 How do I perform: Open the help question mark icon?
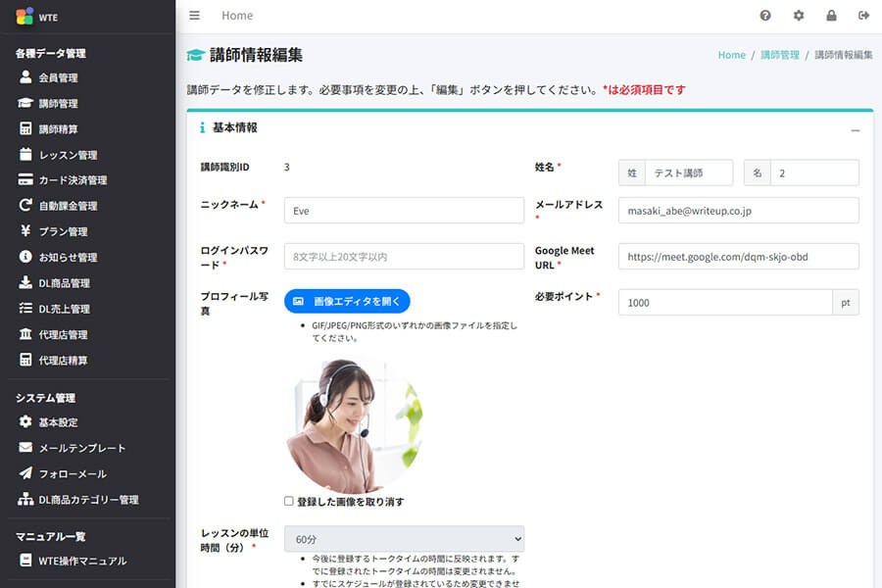(x=766, y=15)
